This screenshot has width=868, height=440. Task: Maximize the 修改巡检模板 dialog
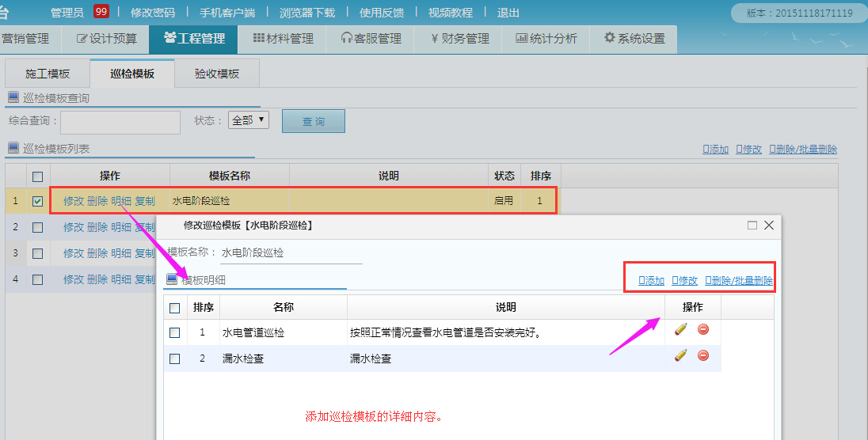(x=752, y=226)
